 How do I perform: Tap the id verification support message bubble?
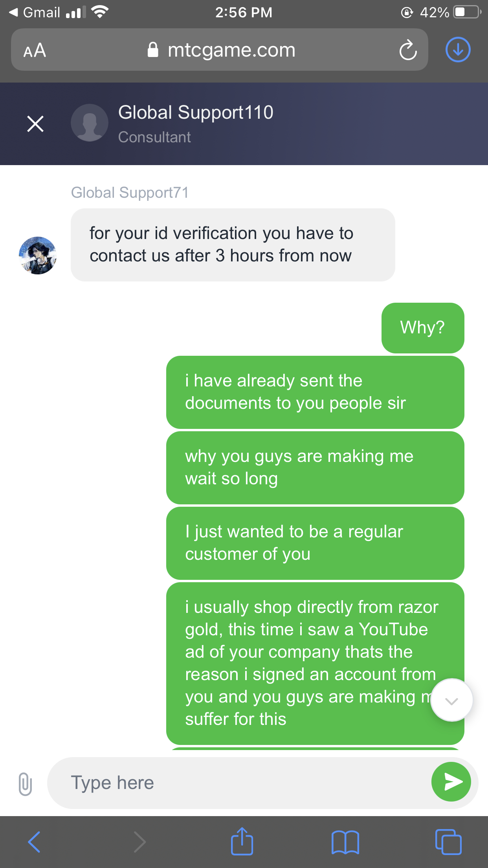233,245
